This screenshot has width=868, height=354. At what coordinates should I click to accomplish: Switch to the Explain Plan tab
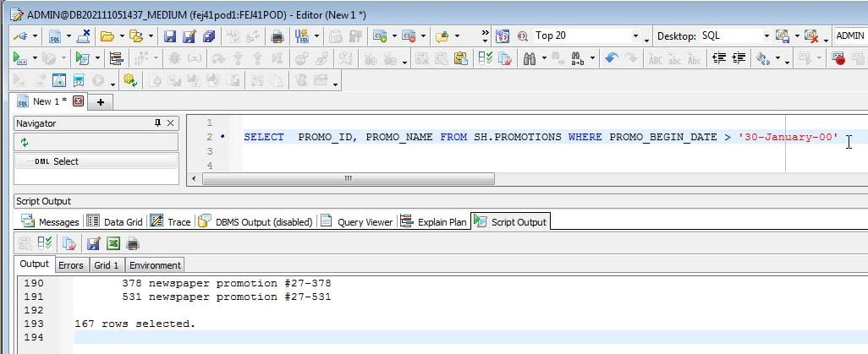click(x=435, y=222)
